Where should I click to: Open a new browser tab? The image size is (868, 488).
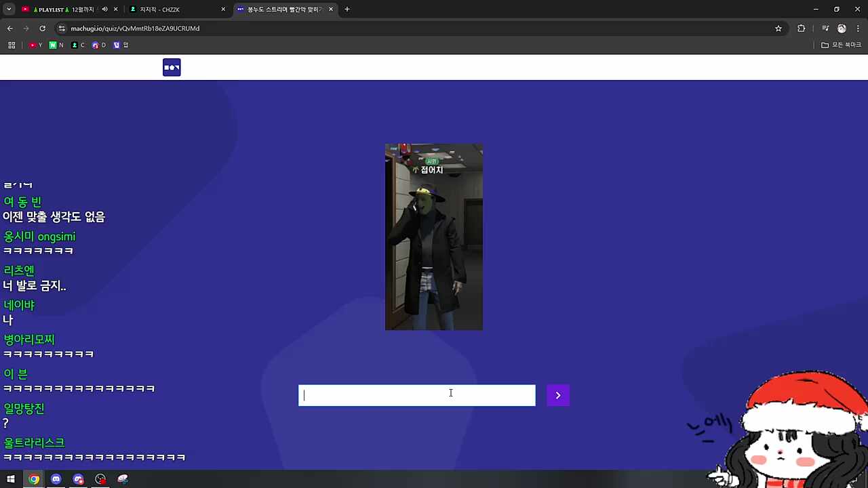(347, 9)
